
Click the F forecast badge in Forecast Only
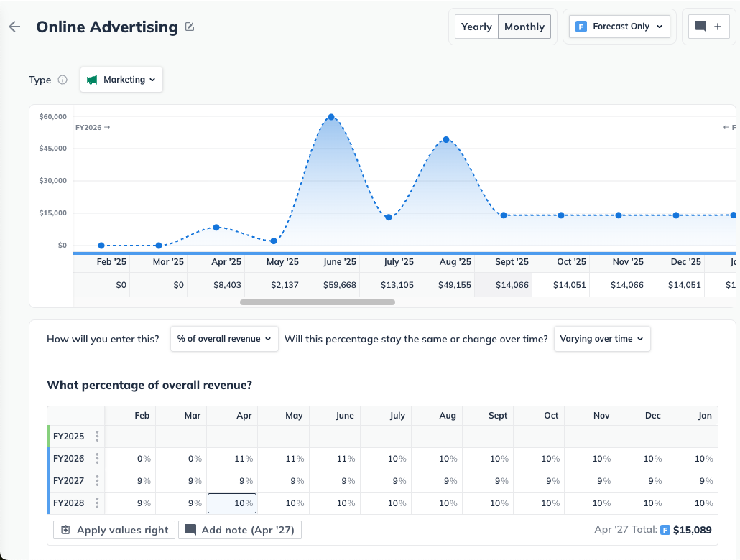click(x=581, y=26)
